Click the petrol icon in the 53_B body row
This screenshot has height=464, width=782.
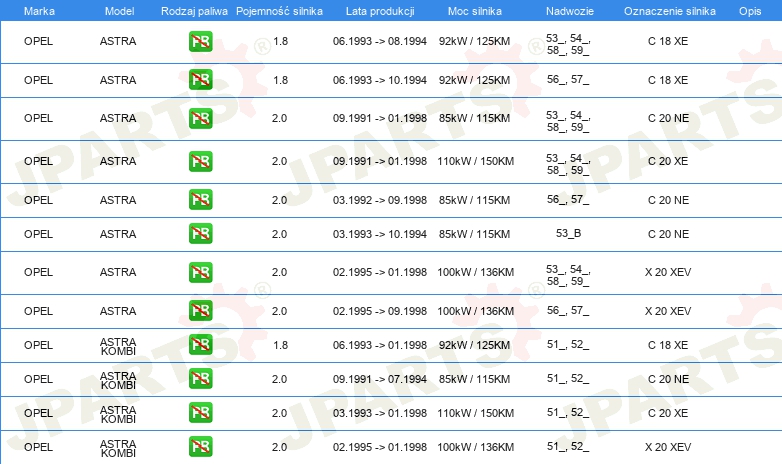tap(200, 233)
